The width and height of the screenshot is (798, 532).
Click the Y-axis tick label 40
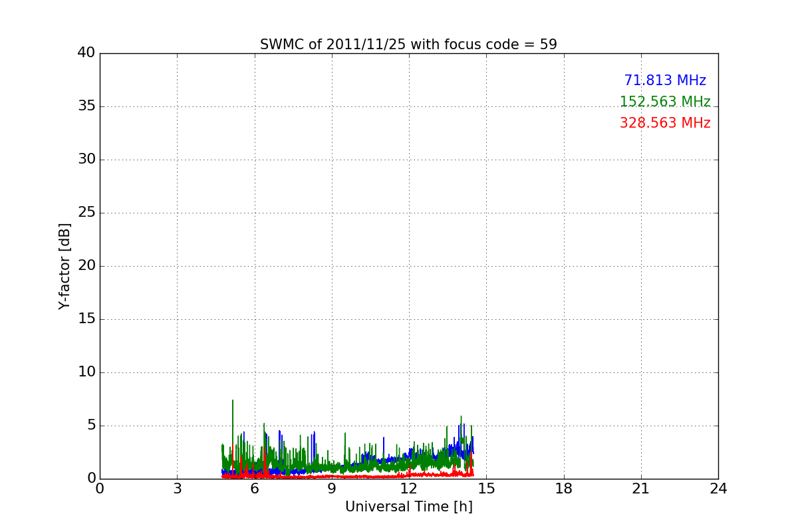tap(86, 53)
